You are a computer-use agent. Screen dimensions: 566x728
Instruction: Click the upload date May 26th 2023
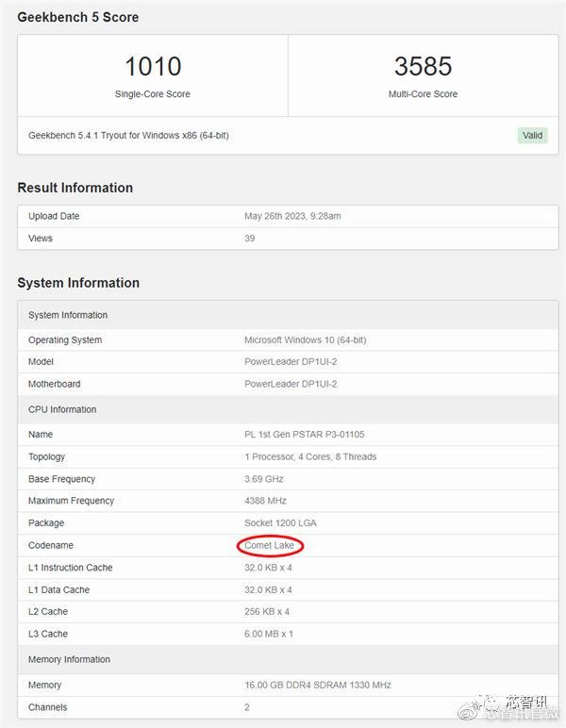[292, 216]
